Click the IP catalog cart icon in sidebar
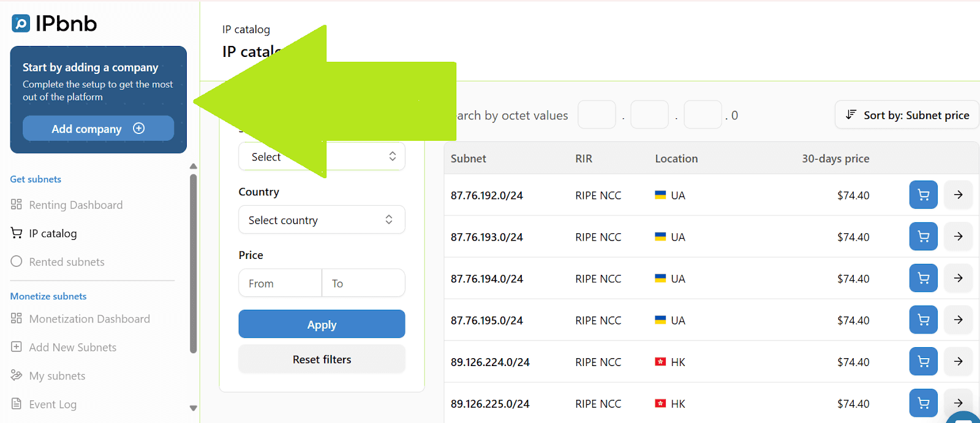This screenshot has width=980, height=423. coord(17,233)
